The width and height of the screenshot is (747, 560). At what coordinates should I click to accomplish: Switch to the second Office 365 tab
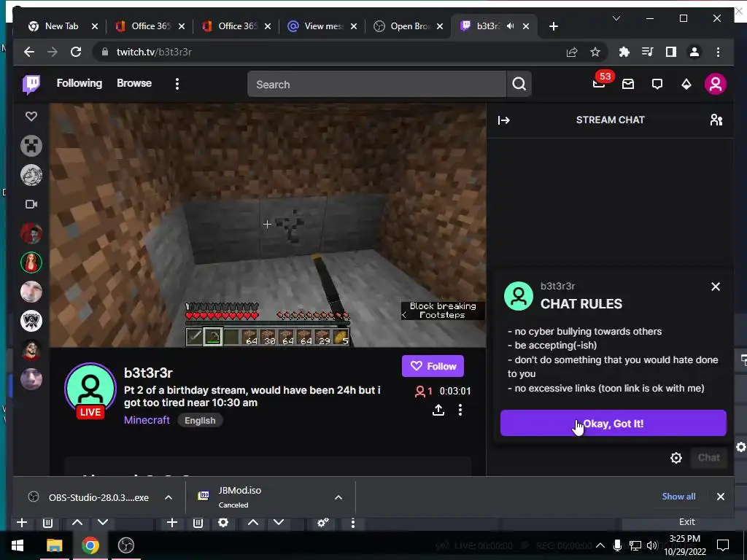click(237, 26)
